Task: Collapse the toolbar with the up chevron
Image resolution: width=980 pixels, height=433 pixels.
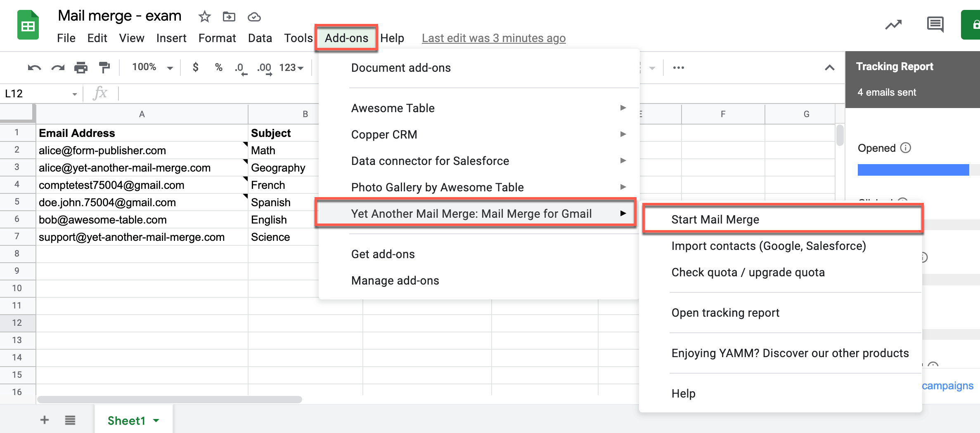Action: 829,68
